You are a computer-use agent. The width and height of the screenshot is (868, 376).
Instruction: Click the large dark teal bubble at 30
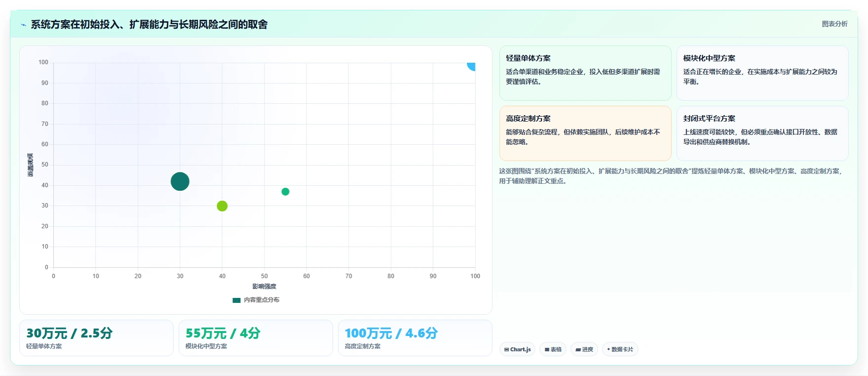(180, 181)
